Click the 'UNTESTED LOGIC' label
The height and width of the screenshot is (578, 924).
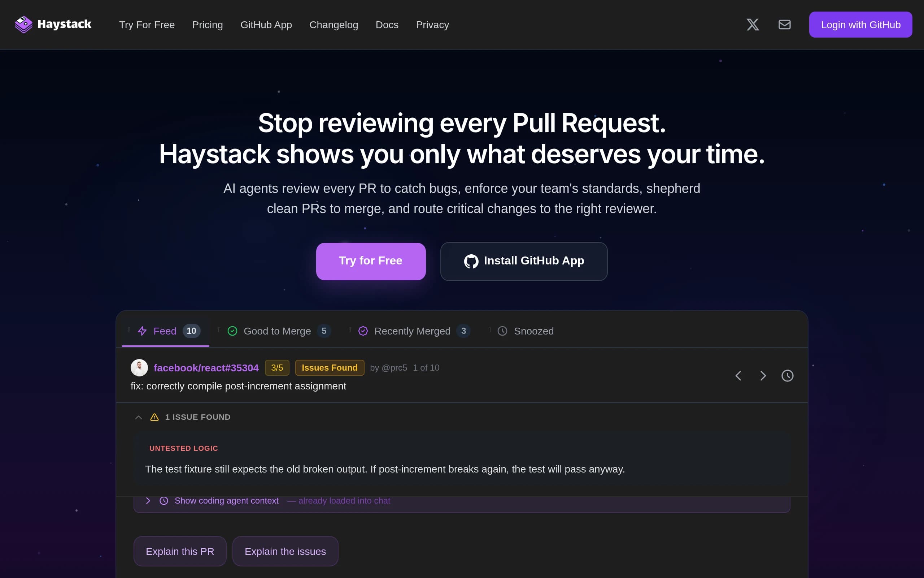click(x=184, y=448)
